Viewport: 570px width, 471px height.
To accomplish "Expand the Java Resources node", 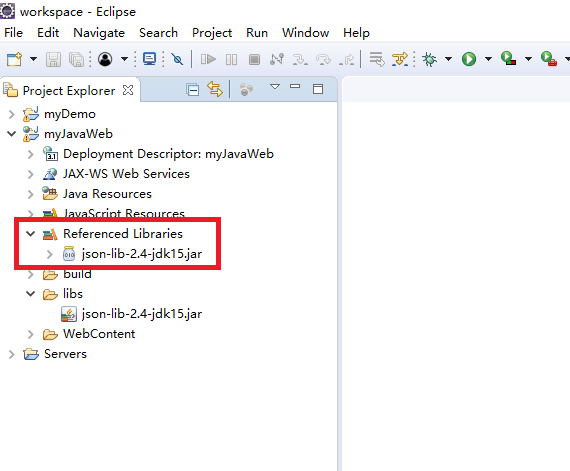I will [x=31, y=194].
